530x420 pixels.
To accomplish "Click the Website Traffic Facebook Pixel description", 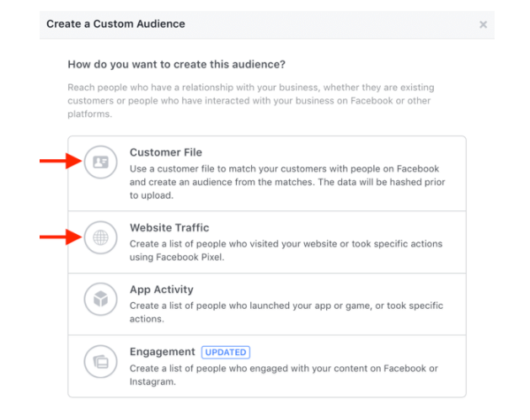I will pos(286,250).
